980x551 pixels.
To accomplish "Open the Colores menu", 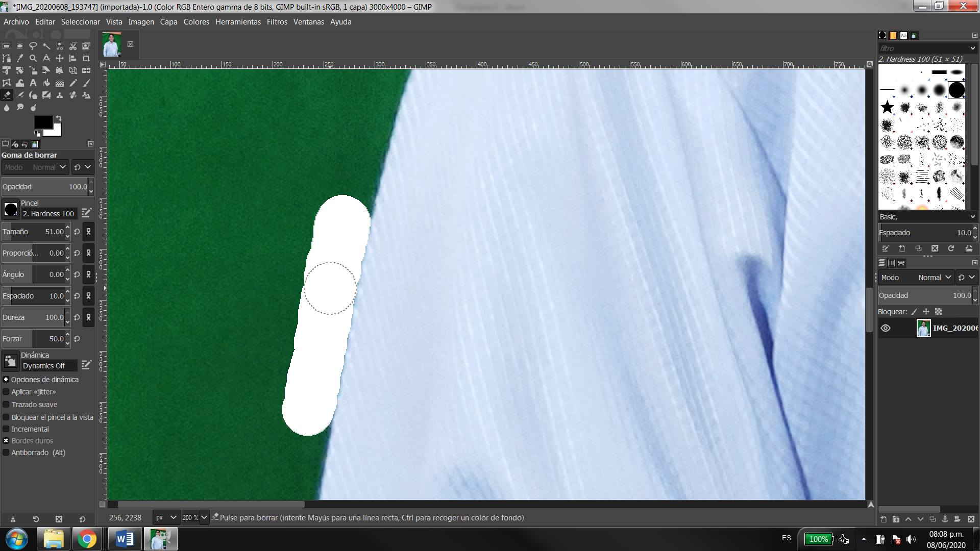I will click(x=196, y=22).
